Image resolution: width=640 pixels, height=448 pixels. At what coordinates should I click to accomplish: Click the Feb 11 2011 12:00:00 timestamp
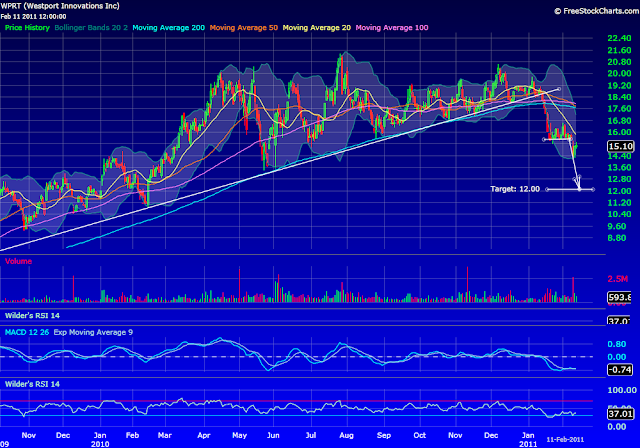click(33, 17)
